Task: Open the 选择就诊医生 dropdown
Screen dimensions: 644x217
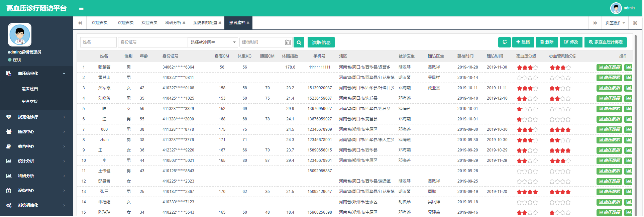Action: (x=213, y=42)
